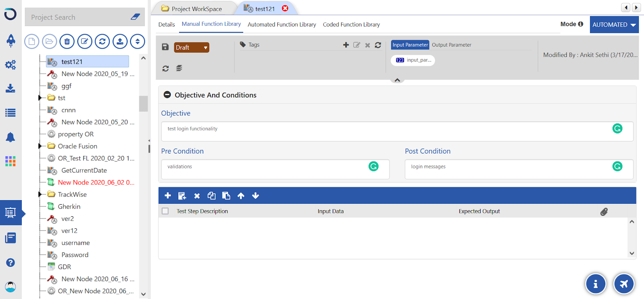
Task: Click the add tag plus icon
Action: click(x=346, y=45)
